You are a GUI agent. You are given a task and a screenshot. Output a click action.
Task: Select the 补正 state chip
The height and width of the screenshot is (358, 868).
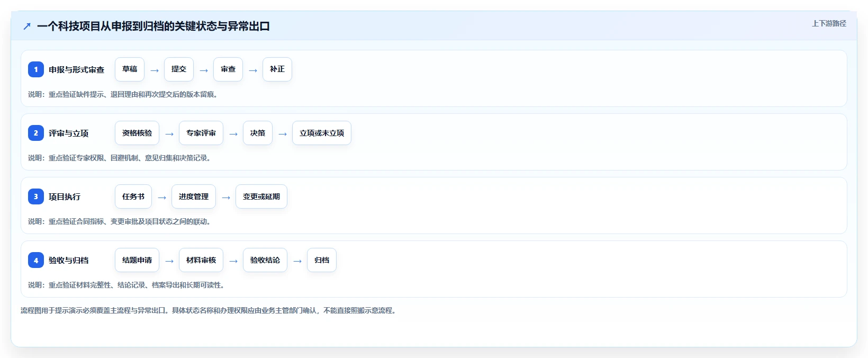tap(277, 69)
